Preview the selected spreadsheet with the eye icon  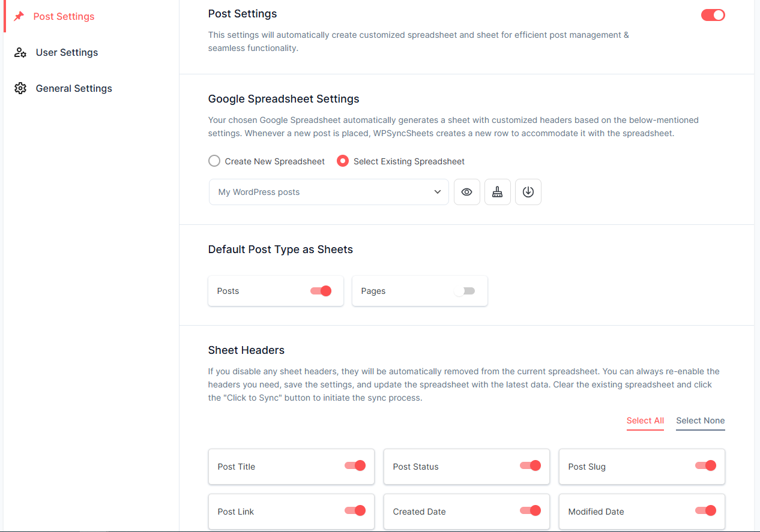466,192
